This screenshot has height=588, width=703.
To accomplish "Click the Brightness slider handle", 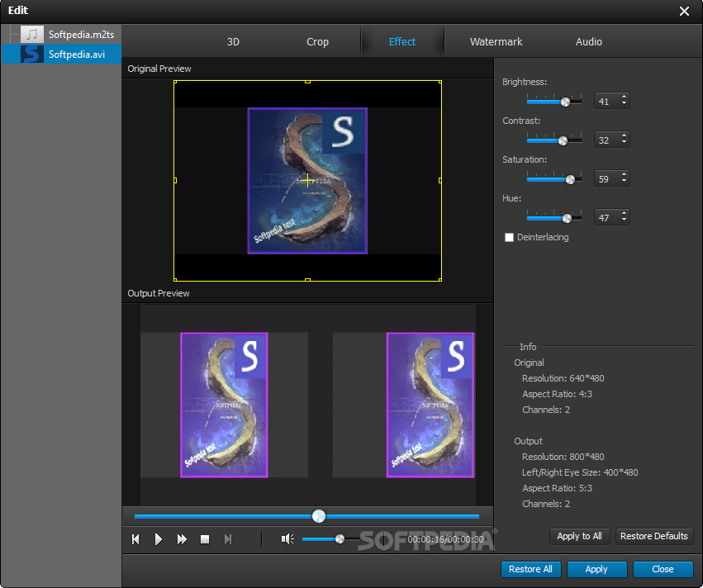I will click(x=565, y=102).
